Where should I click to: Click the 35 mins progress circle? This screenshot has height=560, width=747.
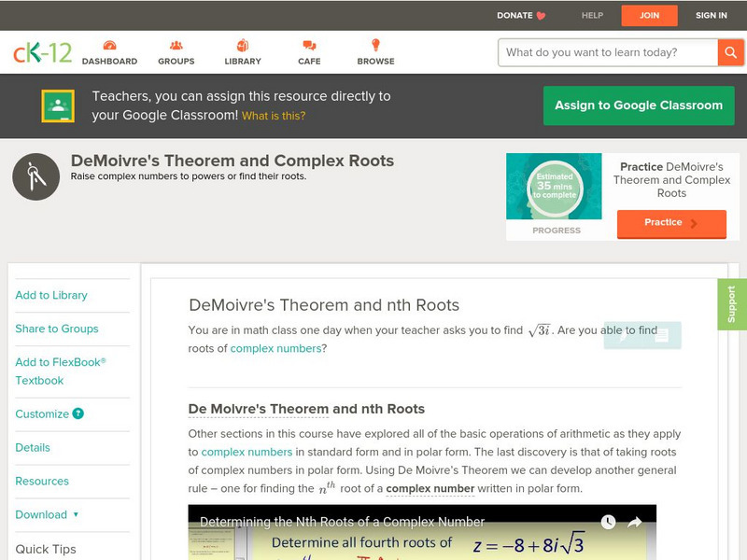[x=554, y=187]
